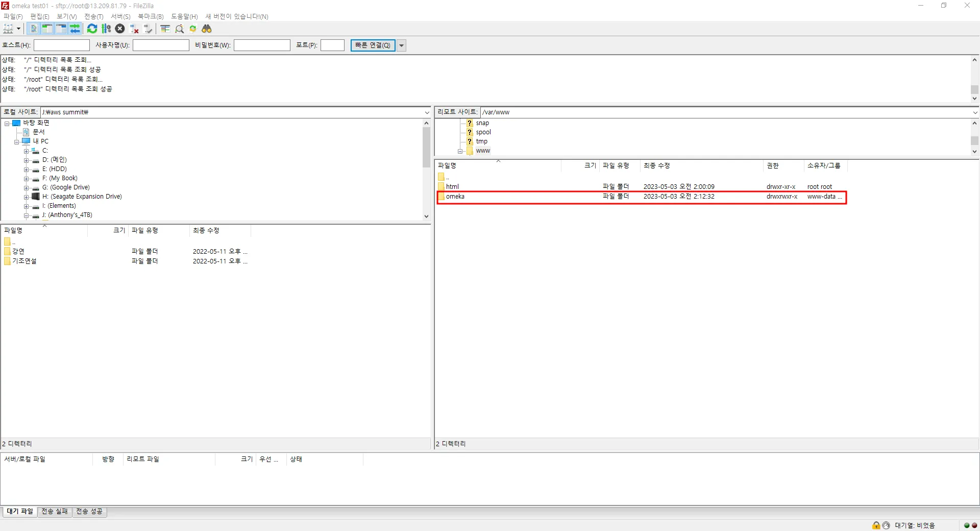
Task: Open the Site Manager toolbar icon
Action: click(x=8, y=29)
